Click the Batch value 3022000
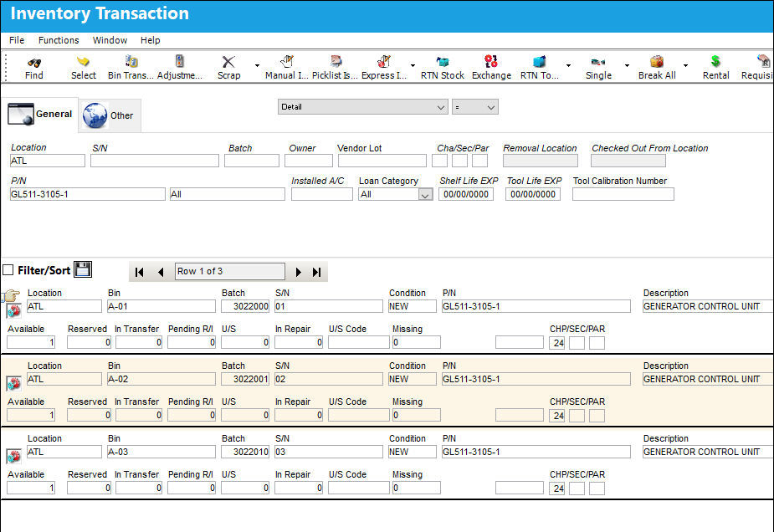This screenshot has height=532, width=774. coord(245,306)
